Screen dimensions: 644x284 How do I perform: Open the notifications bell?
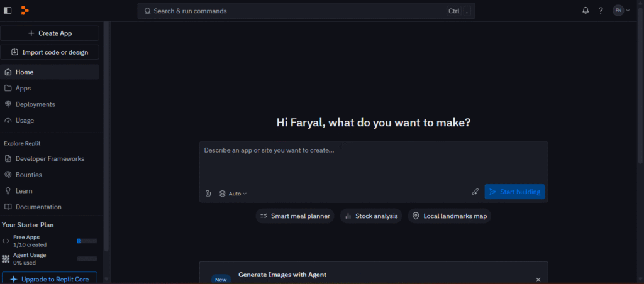pyautogui.click(x=586, y=11)
